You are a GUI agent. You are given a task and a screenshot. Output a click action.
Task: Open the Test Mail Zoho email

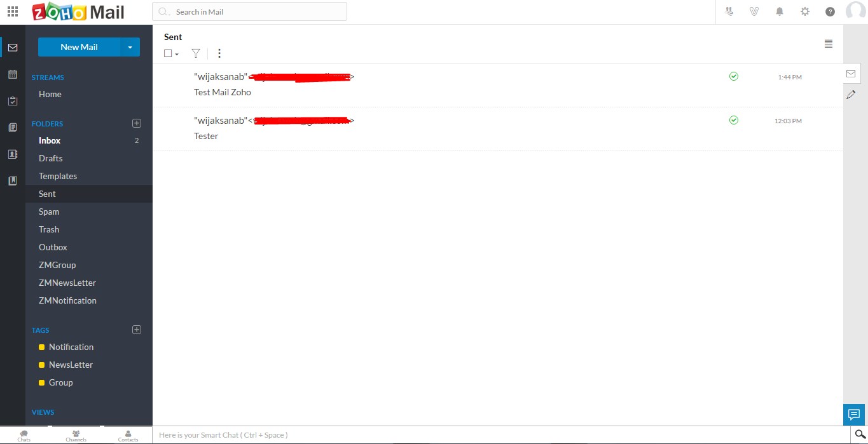223,92
